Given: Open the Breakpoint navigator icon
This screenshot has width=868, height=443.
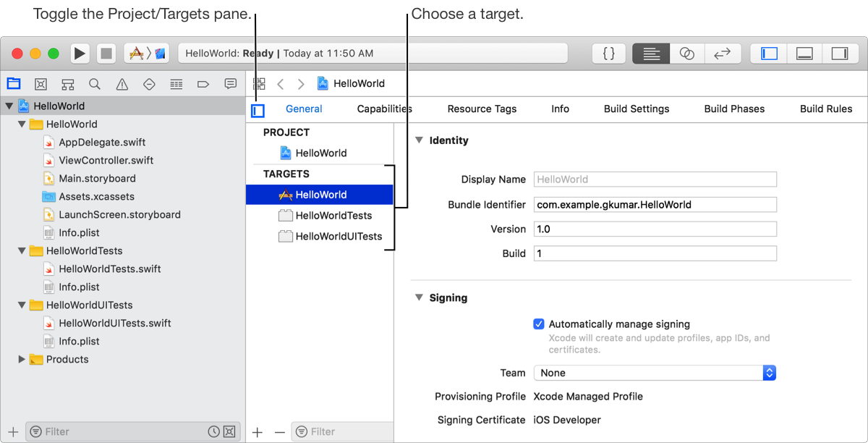Looking at the screenshot, I should 203,84.
